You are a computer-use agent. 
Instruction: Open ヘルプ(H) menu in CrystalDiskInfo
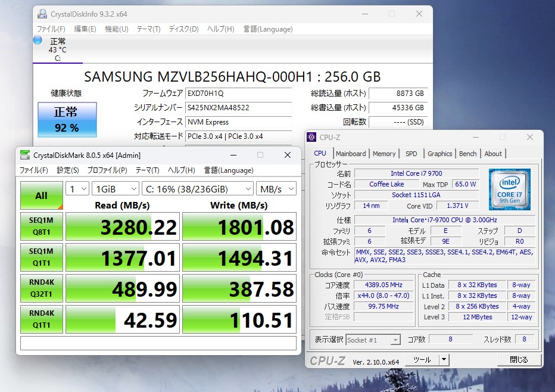tap(221, 29)
